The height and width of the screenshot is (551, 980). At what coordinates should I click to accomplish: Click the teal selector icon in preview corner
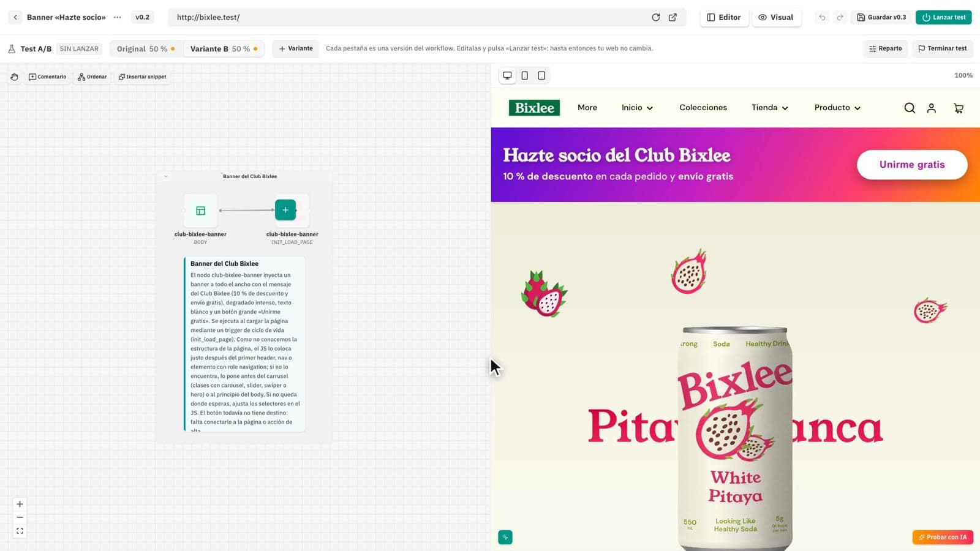pos(505,537)
